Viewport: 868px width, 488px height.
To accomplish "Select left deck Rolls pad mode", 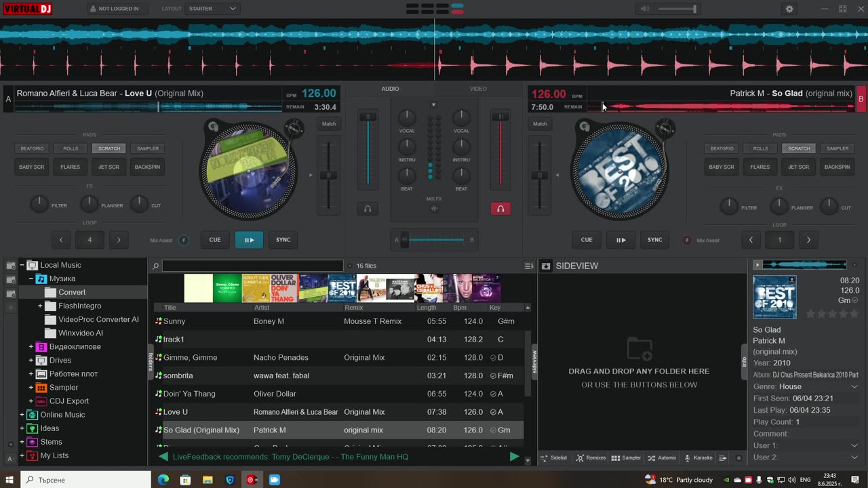I will pyautogui.click(x=71, y=148).
